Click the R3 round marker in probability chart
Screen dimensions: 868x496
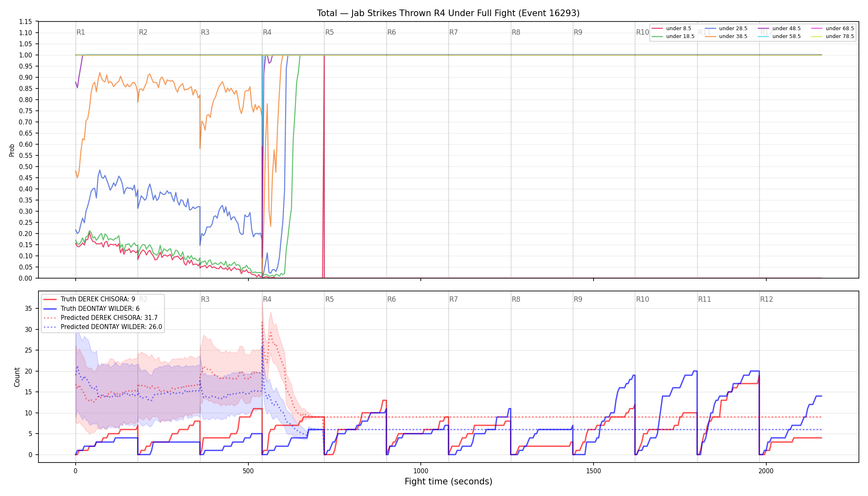coord(205,32)
